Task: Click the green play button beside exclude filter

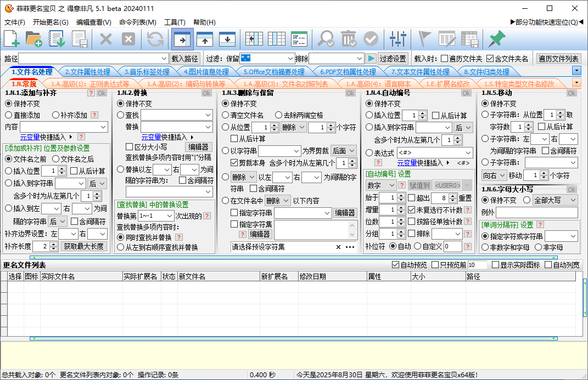Action: pos(372,59)
